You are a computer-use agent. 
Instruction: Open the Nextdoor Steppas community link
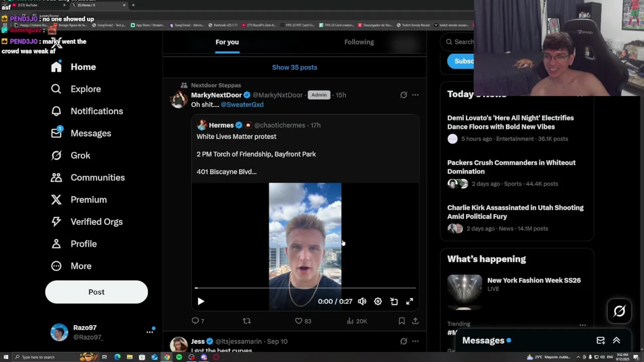(216, 85)
